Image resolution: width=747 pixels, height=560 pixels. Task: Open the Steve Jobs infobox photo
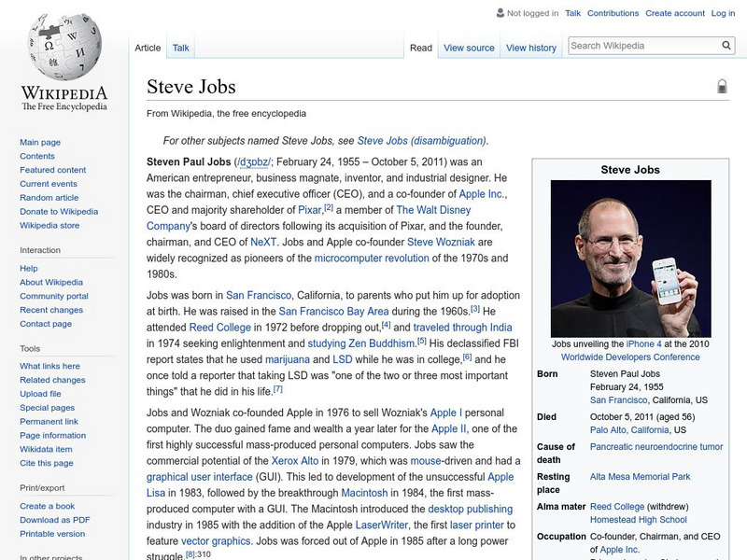coord(631,259)
